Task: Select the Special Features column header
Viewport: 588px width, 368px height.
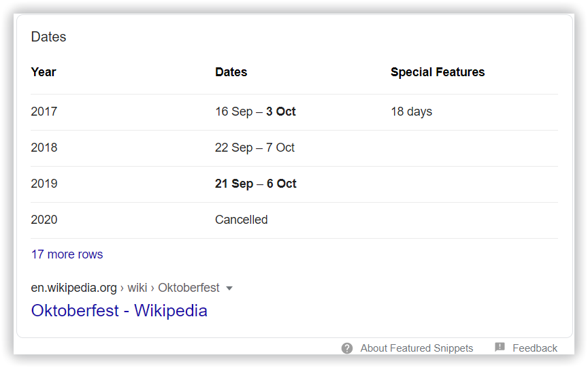Action: click(438, 72)
